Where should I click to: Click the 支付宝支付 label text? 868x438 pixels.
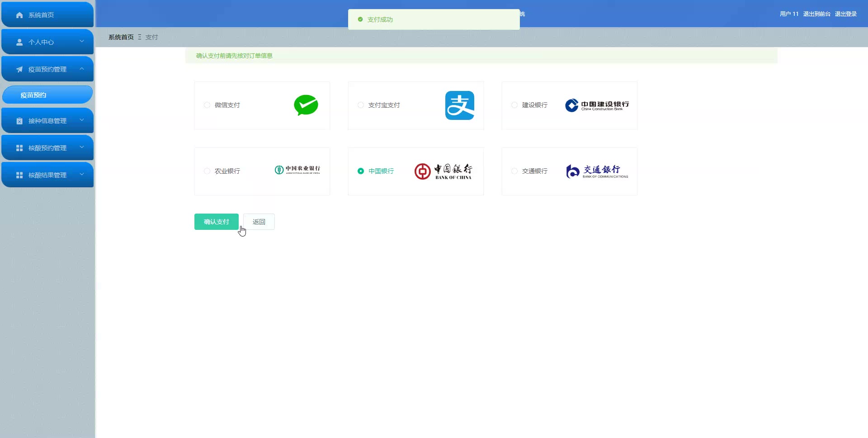pos(384,105)
